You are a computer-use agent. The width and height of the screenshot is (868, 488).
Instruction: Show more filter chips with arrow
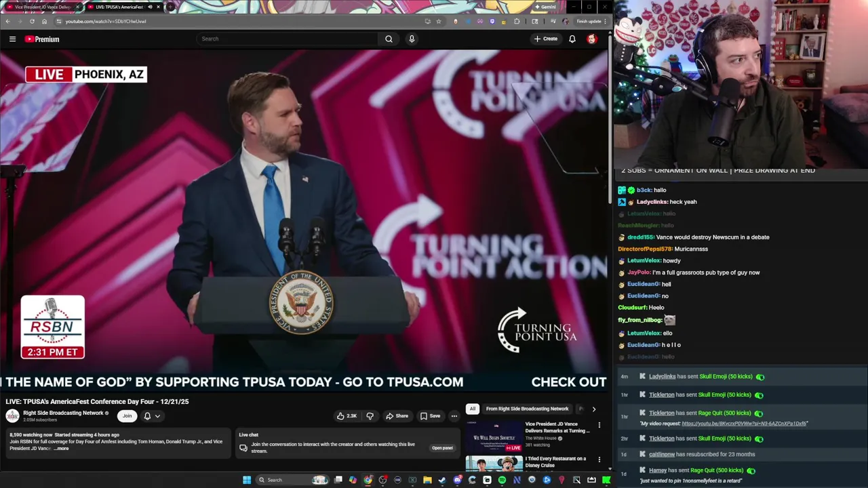tap(593, 409)
